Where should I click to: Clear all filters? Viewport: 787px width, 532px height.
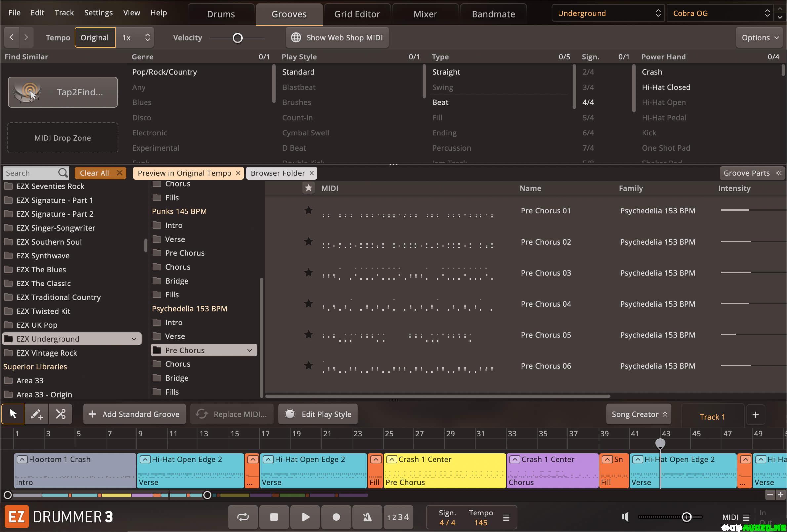[100, 173]
